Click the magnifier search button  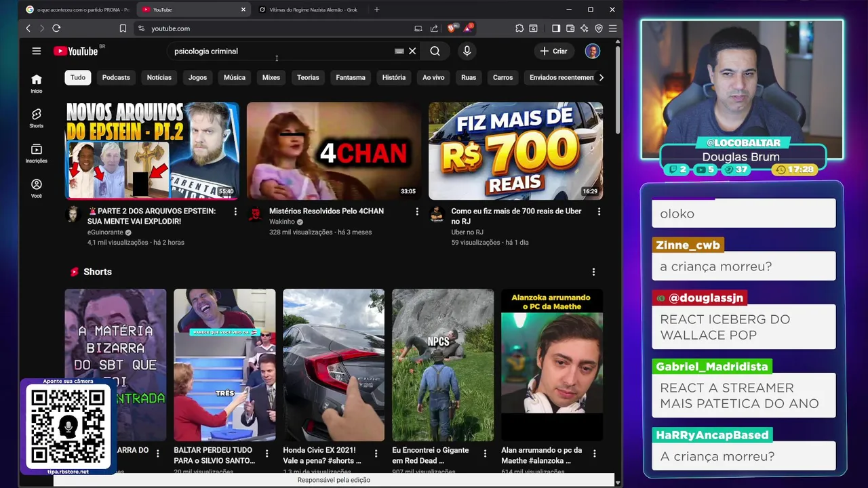[435, 51]
